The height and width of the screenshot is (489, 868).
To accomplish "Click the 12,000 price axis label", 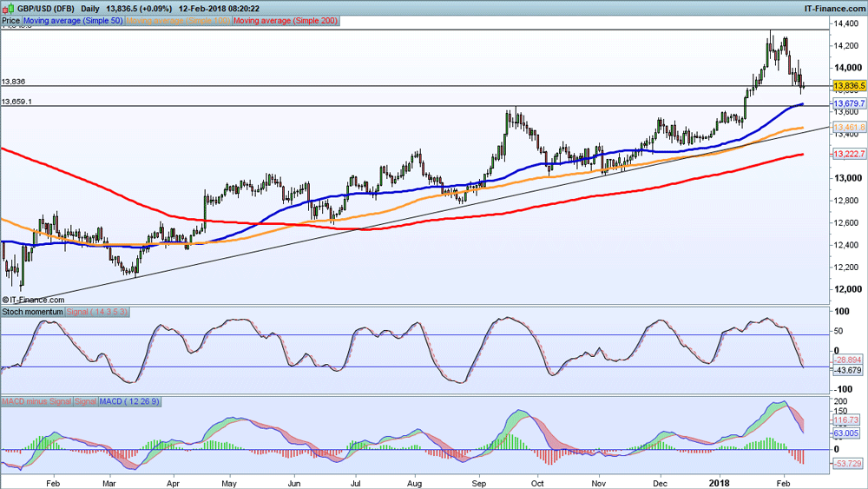I will point(848,289).
